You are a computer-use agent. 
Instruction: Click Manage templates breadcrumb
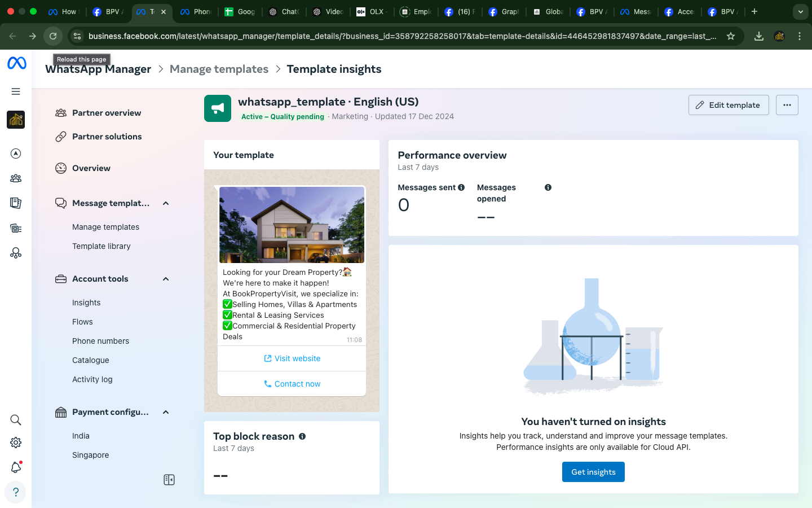pyautogui.click(x=219, y=69)
